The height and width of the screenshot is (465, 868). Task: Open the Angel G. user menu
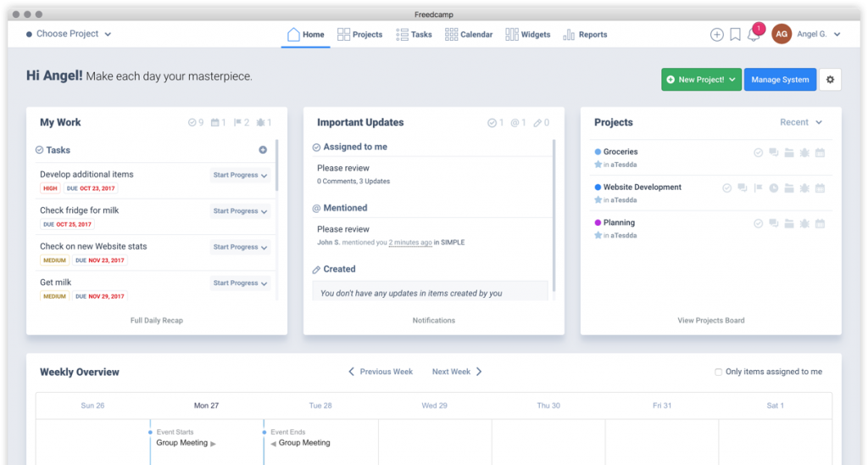coord(818,34)
